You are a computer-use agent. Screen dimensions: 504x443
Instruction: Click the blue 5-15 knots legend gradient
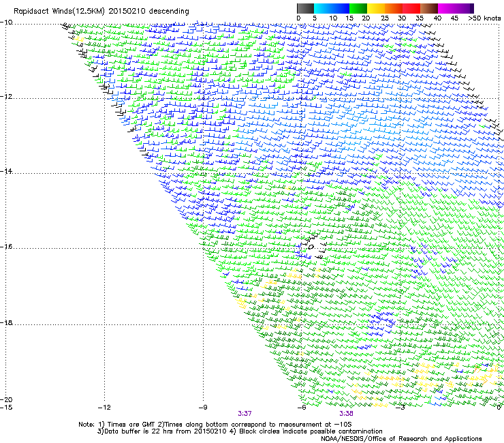coord(332,8)
